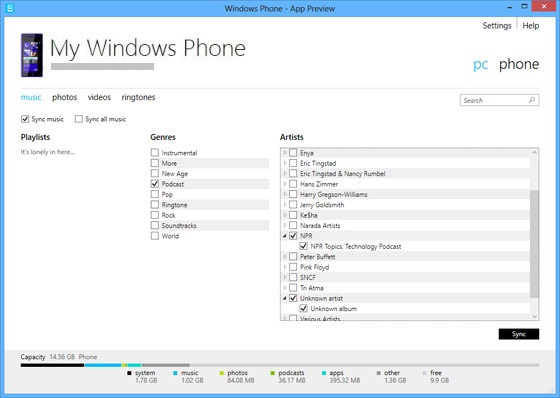Select the 'Narada Artists' row label
The image size is (560, 398).
point(320,225)
